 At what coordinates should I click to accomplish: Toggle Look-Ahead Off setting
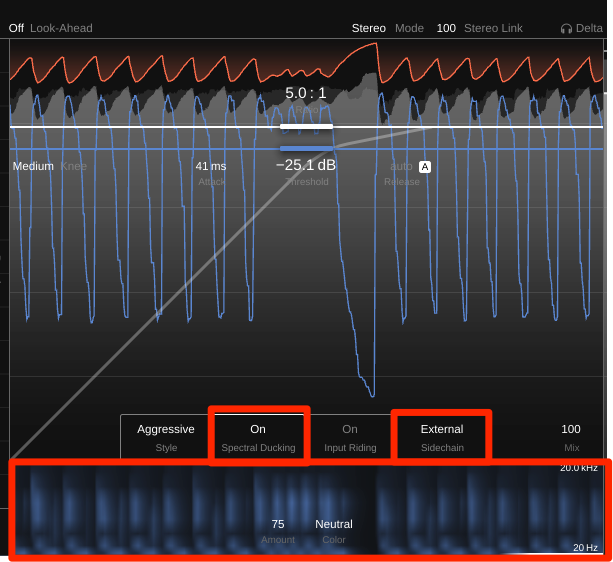16,28
